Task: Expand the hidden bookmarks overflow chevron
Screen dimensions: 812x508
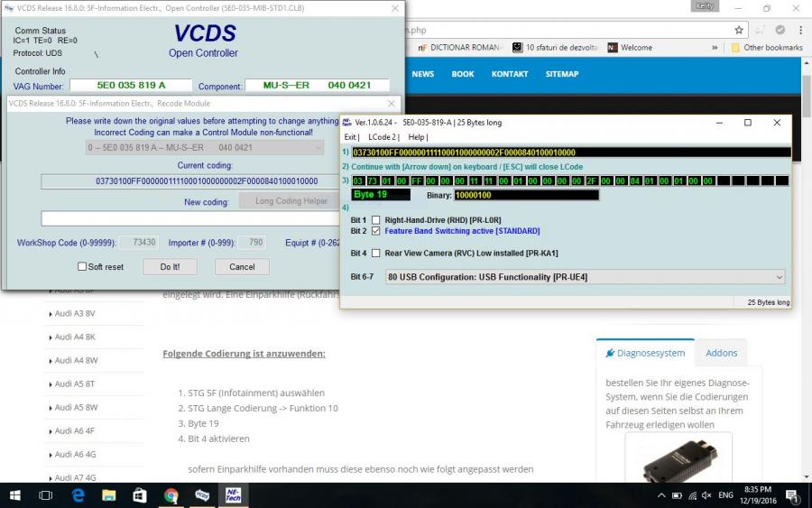Action: click(715, 48)
